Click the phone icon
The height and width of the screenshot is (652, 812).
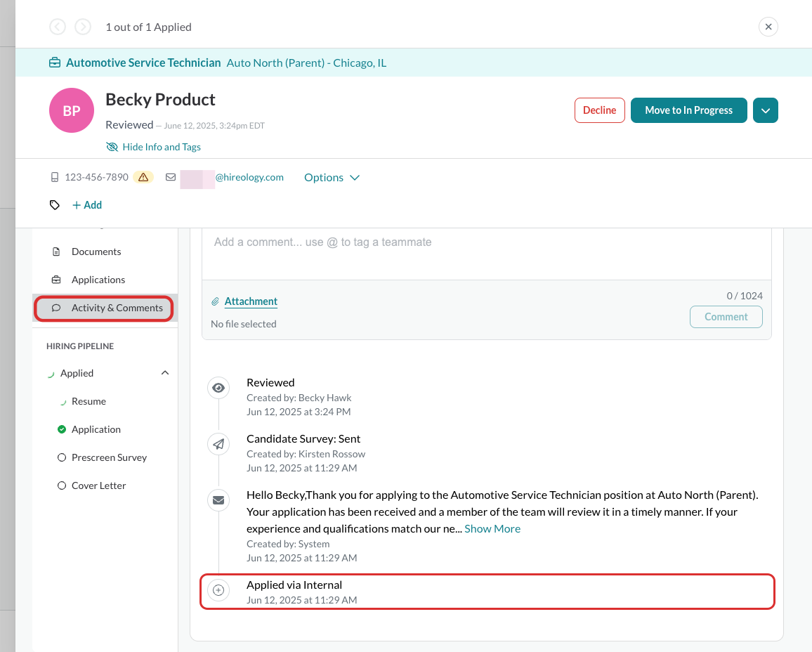(54, 178)
